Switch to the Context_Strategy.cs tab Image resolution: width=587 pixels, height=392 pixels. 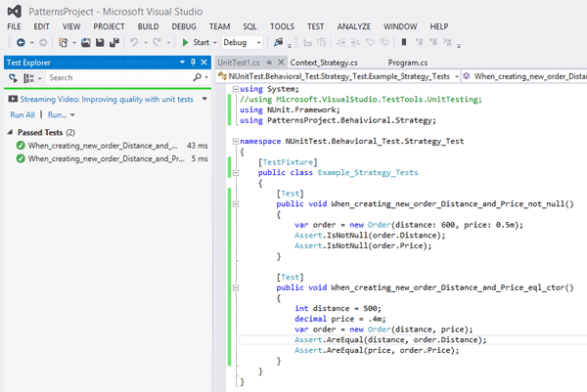pos(324,63)
